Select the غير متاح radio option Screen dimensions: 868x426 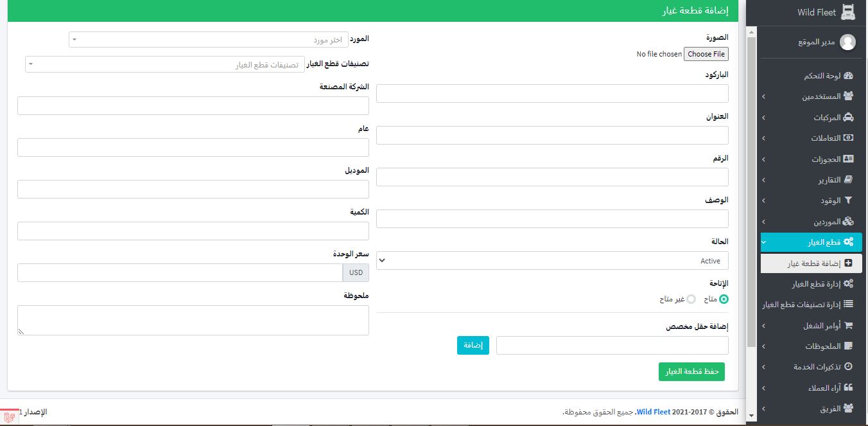691,299
